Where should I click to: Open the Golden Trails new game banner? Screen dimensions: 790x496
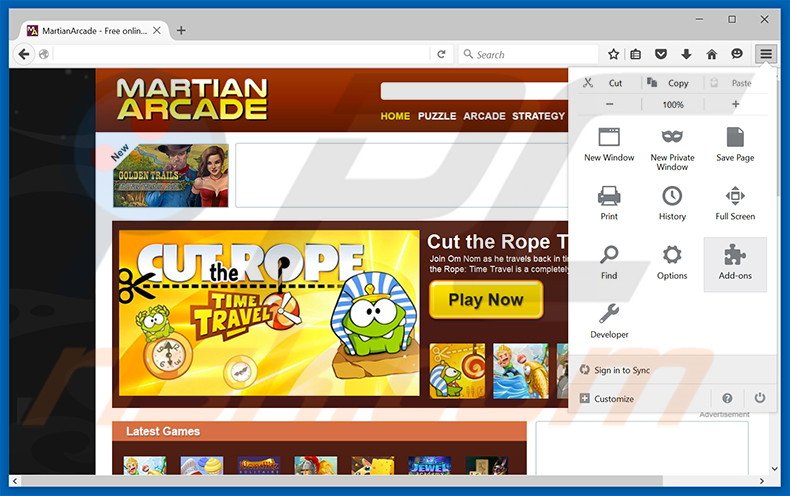pos(171,175)
